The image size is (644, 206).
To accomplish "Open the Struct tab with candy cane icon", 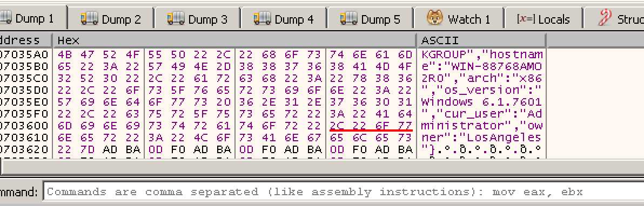I will [614, 19].
